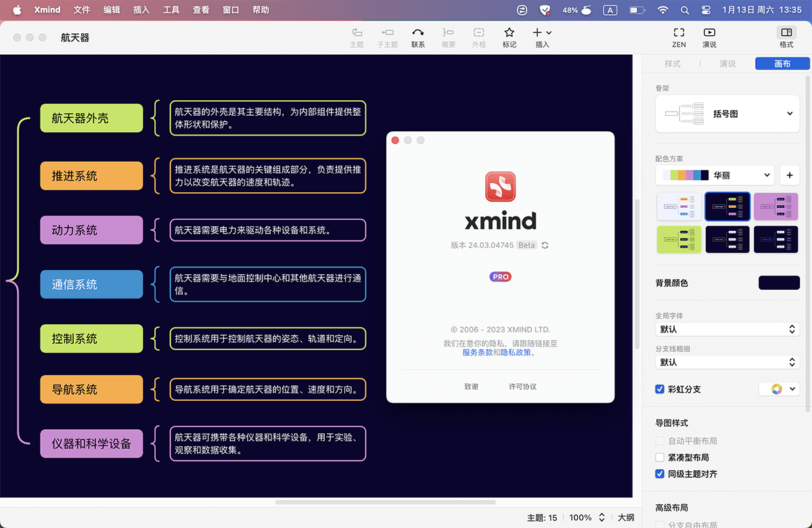Open the 隐私政策 link

[x=516, y=353]
